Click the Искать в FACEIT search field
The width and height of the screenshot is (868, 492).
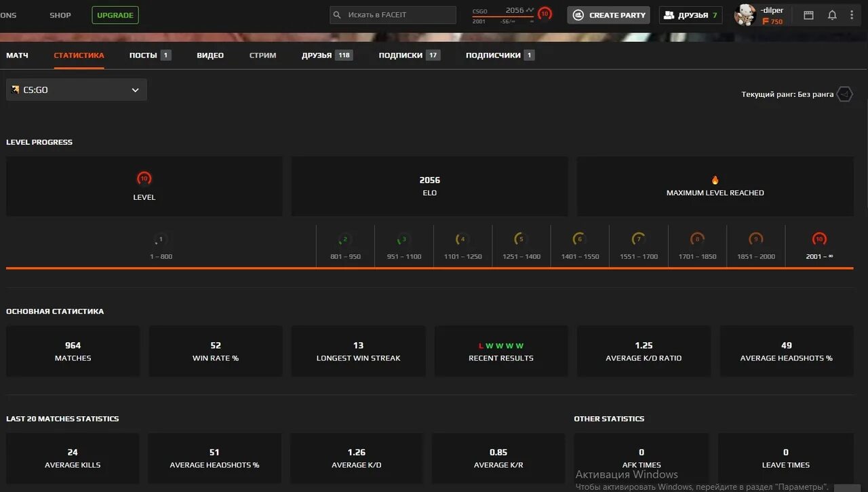tap(393, 15)
